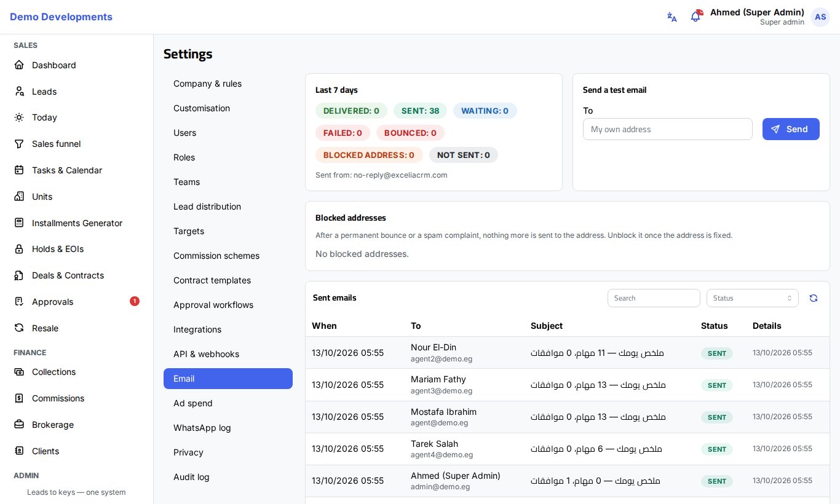Refresh the sent emails list
Viewport: 840px width, 504px height.
coord(814,298)
